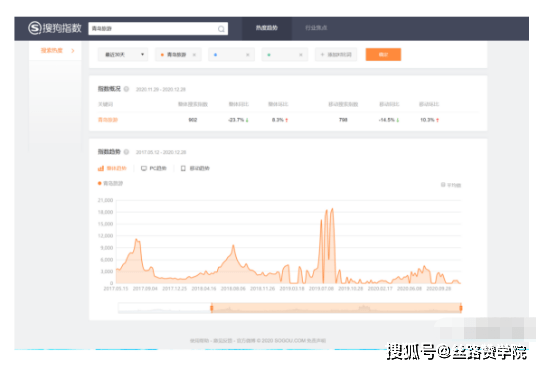The width and height of the screenshot is (541, 369).
Task: Click the magnifier icon in search box
Action: [221, 29]
